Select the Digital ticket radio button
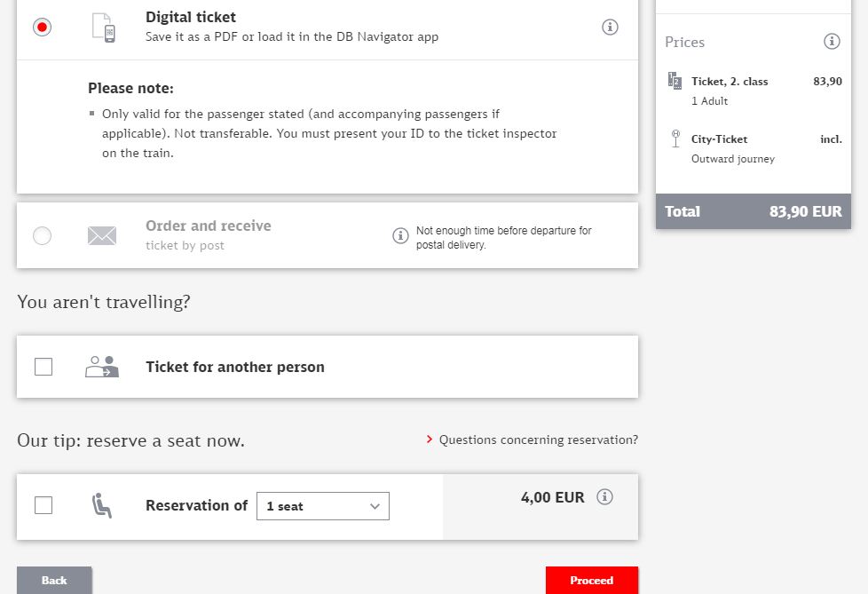 point(42,27)
